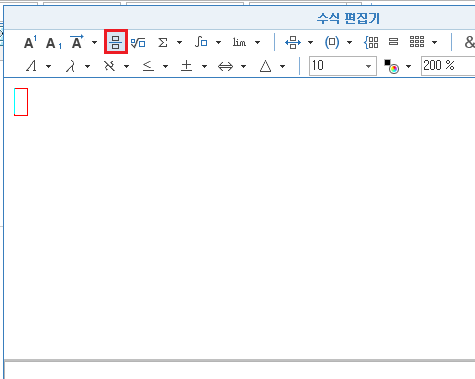Viewport: 475px width, 379px height.
Task: Expand the text color dropdown arrow
Action: pos(408,66)
